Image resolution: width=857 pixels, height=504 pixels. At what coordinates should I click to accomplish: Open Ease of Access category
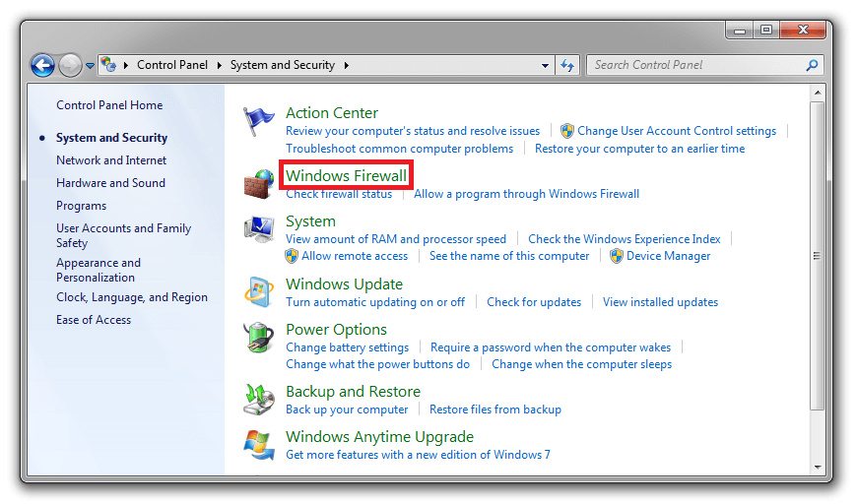94,320
